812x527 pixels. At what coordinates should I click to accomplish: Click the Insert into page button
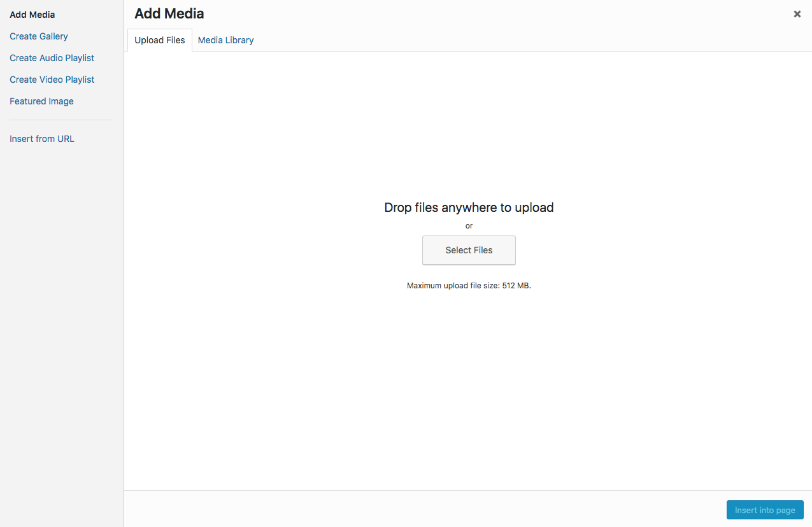pyautogui.click(x=765, y=510)
